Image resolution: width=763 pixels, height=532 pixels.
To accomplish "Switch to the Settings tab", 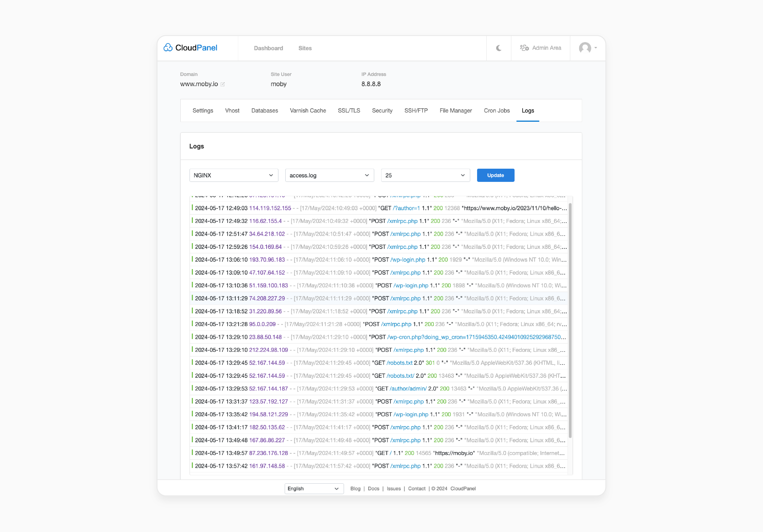I will [203, 111].
